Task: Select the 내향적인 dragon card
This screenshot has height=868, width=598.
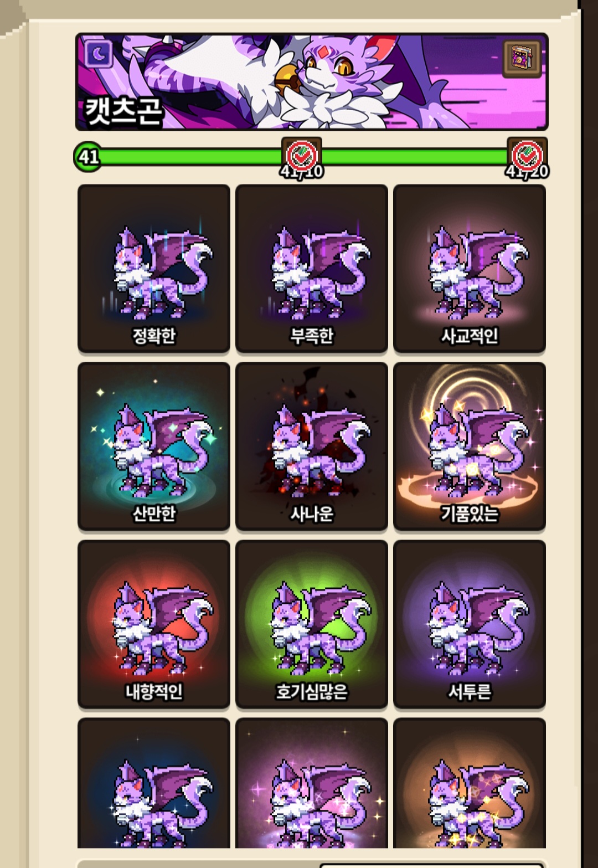Action: pyautogui.click(x=154, y=624)
